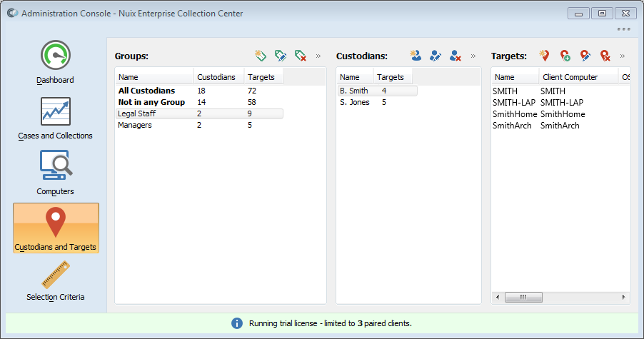Sort custodians list by Name header
Screen dimensions: 644x339
356,77
